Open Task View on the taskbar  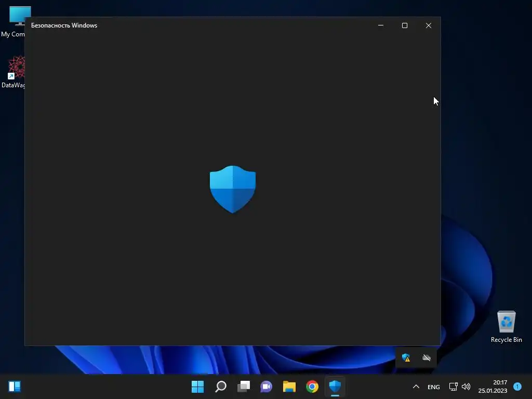point(244,387)
